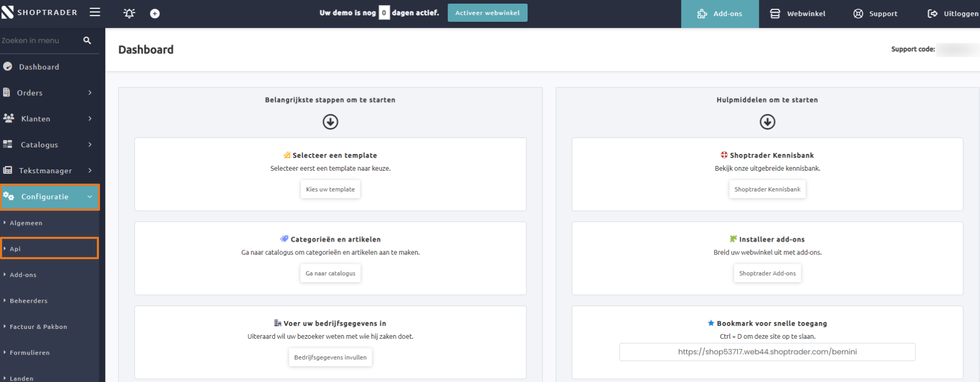The width and height of the screenshot is (980, 382).
Task: Click down-arrow circle under Belangrijkste stappen
Action: click(x=331, y=122)
